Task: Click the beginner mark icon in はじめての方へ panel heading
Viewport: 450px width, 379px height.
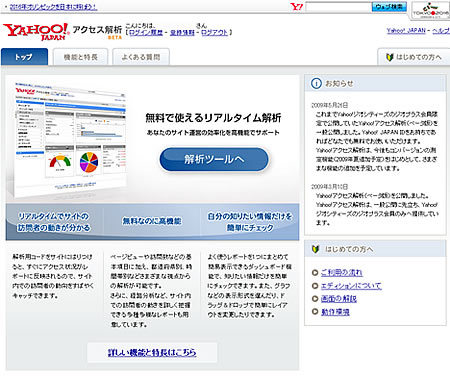Action: pos(315,249)
